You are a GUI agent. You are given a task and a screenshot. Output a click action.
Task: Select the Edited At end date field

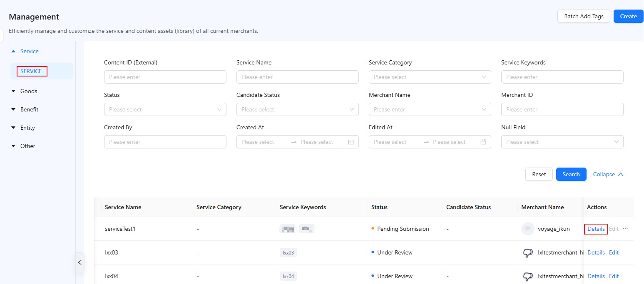pyautogui.click(x=455, y=142)
